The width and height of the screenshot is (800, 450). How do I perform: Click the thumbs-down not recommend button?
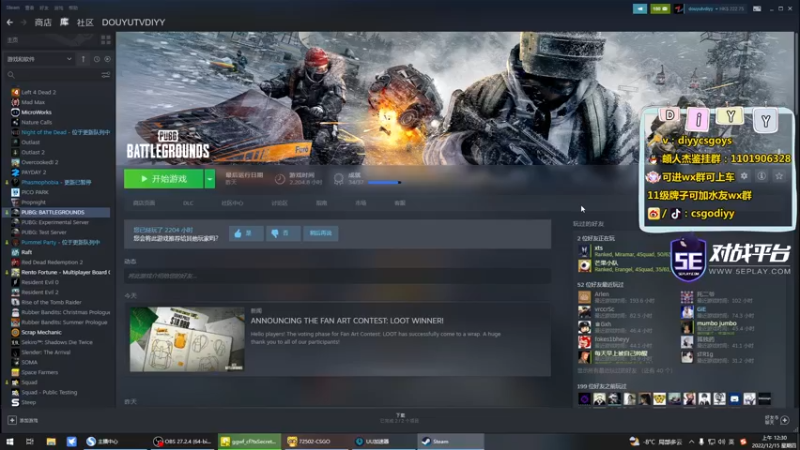(x=283, y=233)
